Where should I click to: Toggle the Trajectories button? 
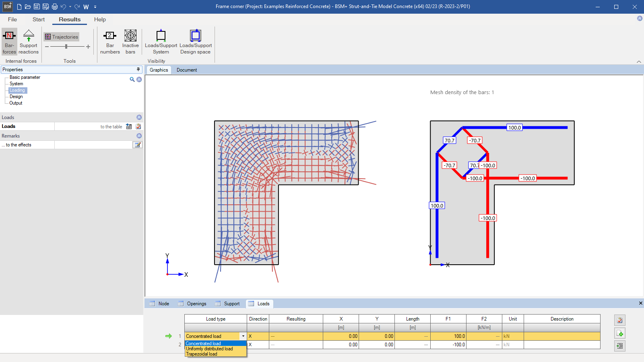62,37
